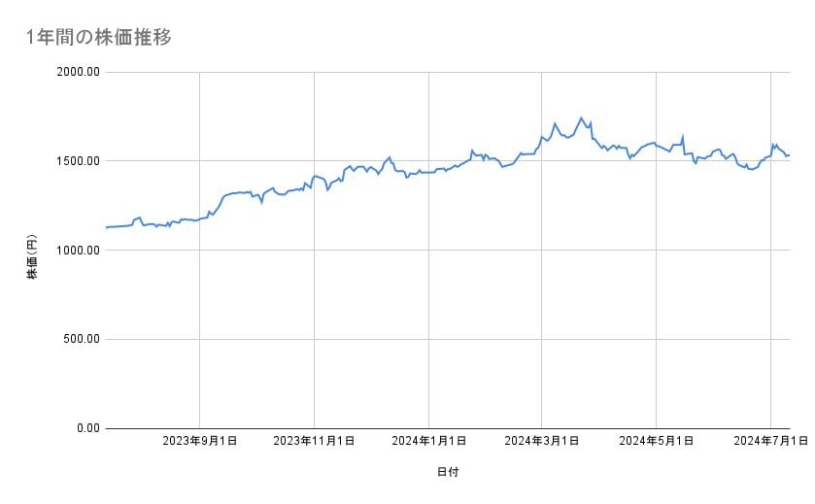This screenshot has width=815, height=504.
Task: Select the 2023年11月1日 date label
Action: [314, 442]
